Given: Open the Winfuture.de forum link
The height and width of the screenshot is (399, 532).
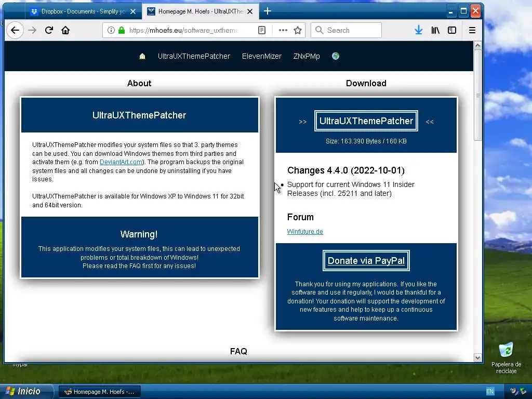Looking at the screenshot, I should tap(304, 231).
